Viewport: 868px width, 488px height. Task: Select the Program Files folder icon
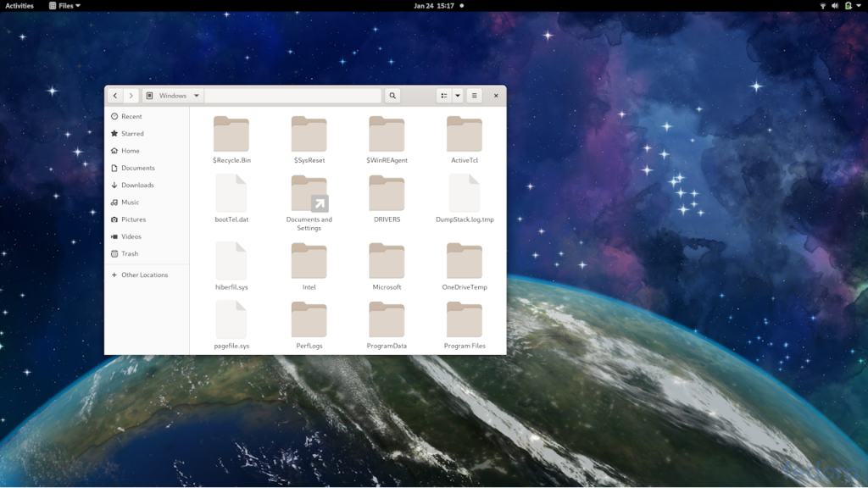465,319
